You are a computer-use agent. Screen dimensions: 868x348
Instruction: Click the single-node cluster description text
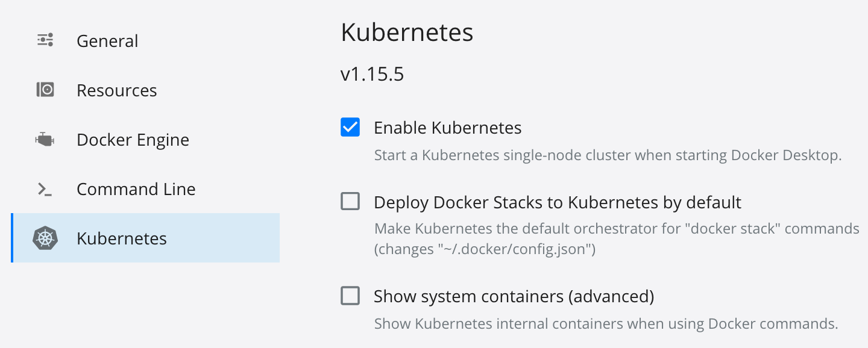(607, 155)
